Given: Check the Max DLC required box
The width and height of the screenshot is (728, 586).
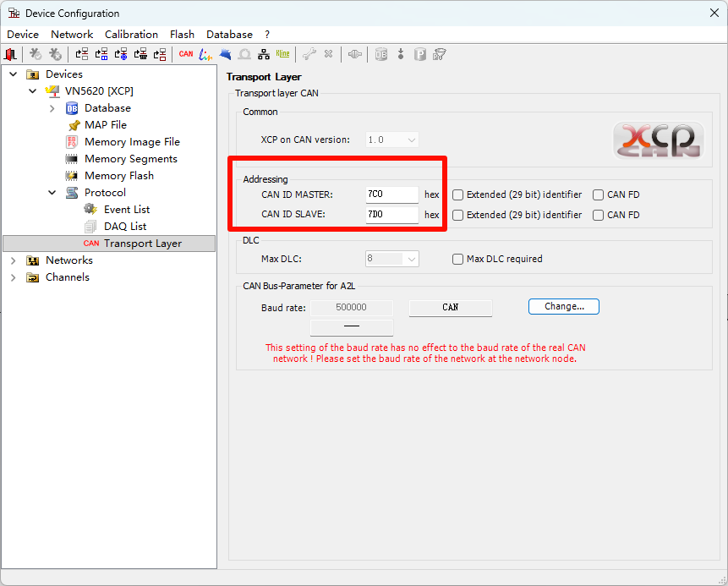Looking at the screenshot, I should (x=457, y=259).
